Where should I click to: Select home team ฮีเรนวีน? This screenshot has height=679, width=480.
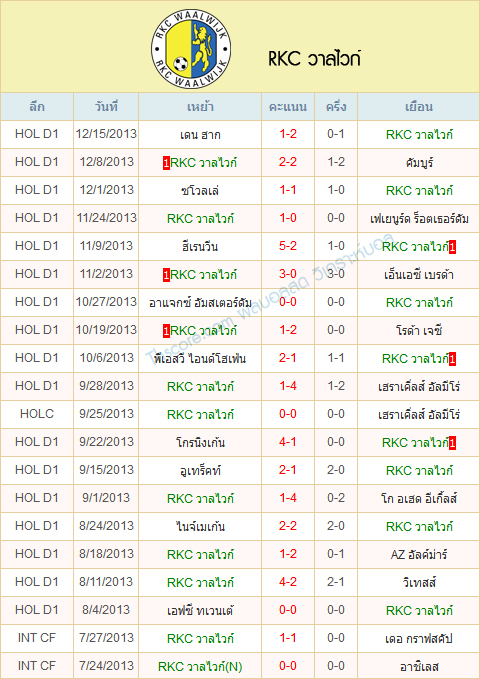pyautogui.click(x=200, y=247)
